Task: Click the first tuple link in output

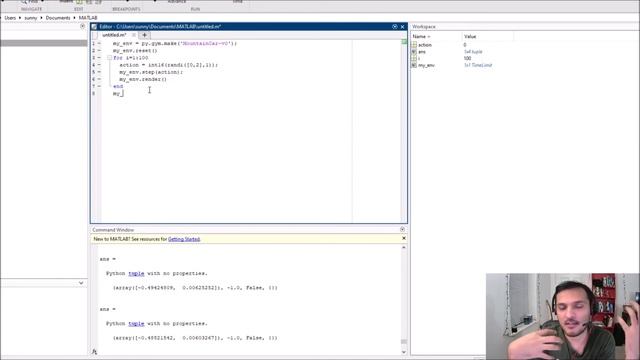Action: coord(136,273)
